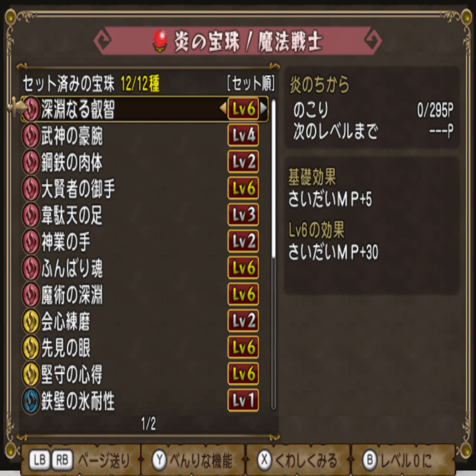Viewport: 476px width, 476px height.
Task: Click the yellow flame icon beside 堅守の心得
Action: (31, 374)
